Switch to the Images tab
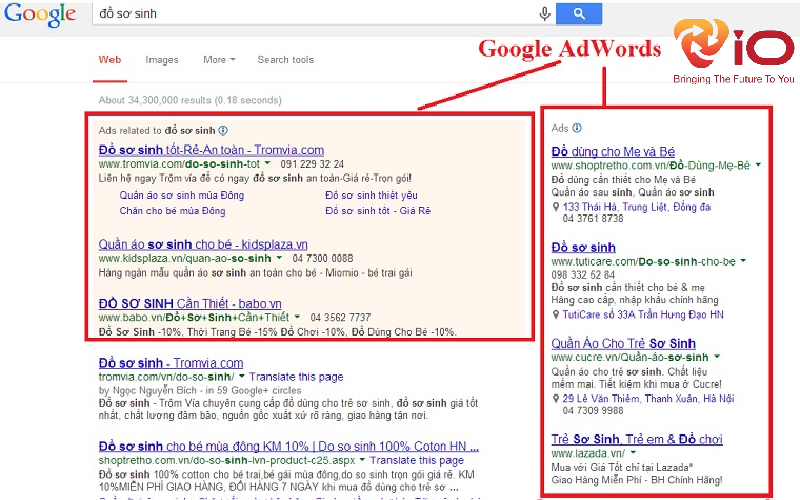 click(x=162, y=60)
